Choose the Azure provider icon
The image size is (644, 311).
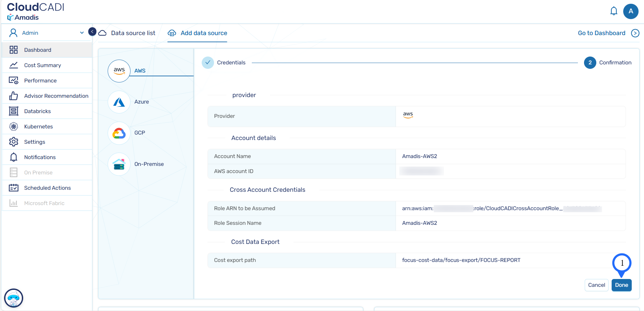[x=119, y=102]
